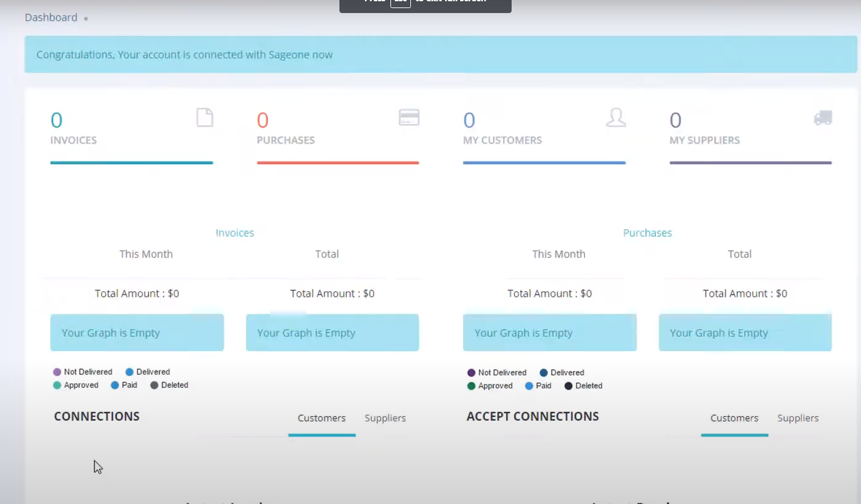
Task: Open the INVOICES summary card
Action: tap(132, 135)
